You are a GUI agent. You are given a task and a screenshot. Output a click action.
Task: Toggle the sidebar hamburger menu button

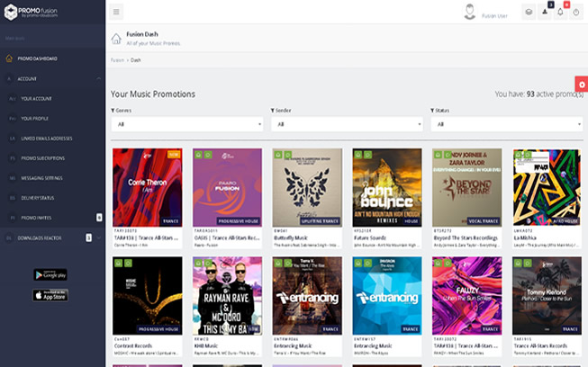coord(116,12)
